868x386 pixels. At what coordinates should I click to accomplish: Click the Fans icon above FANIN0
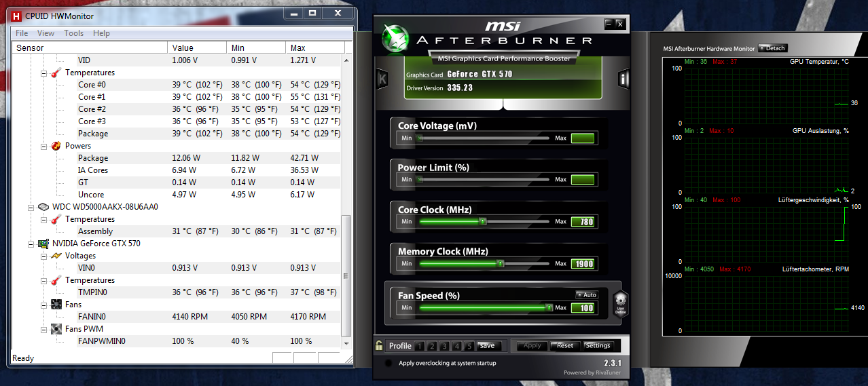pyautogui.click(x=56, y=305)
